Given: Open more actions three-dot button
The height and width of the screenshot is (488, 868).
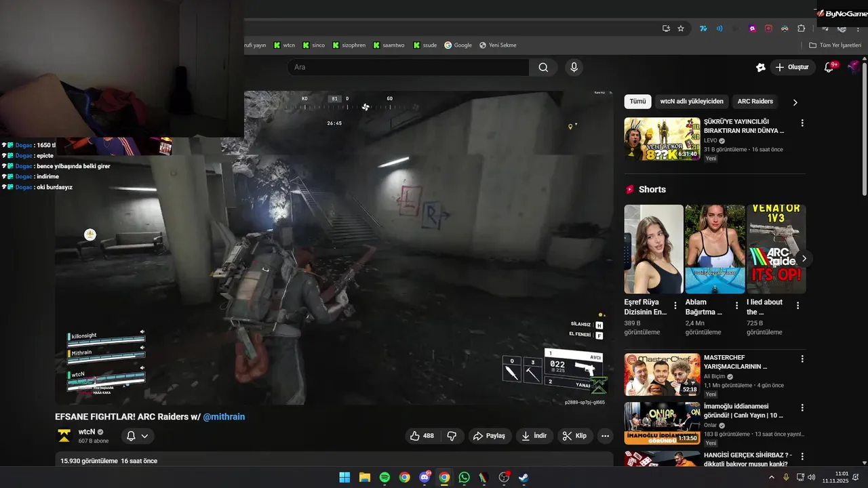Looking at the screenshot, I should 606,436.
